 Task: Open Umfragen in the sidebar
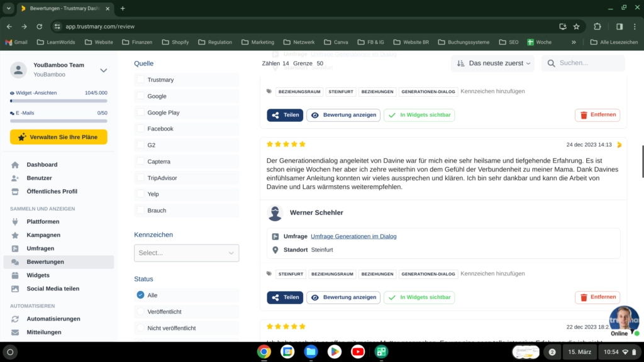click(40, 248)
